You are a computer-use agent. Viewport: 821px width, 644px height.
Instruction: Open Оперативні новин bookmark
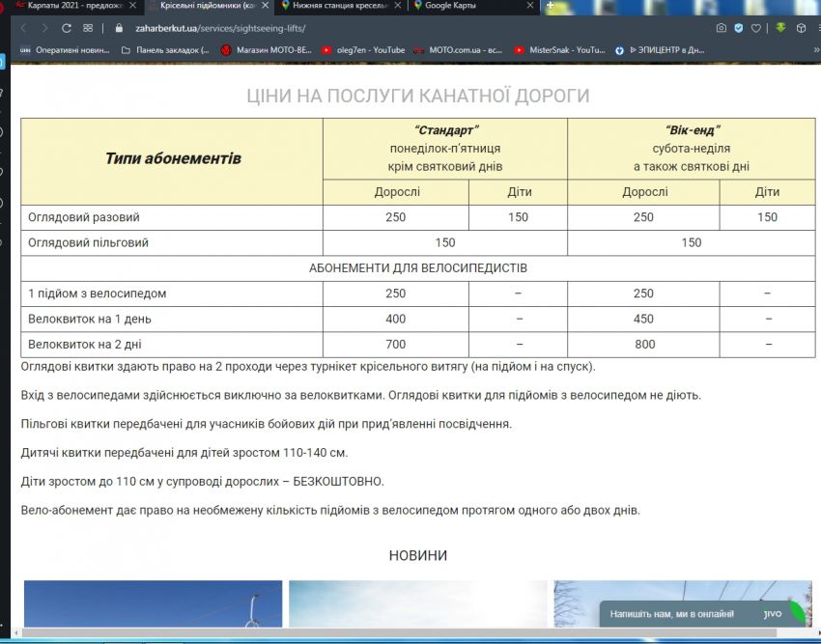[65, 50]
